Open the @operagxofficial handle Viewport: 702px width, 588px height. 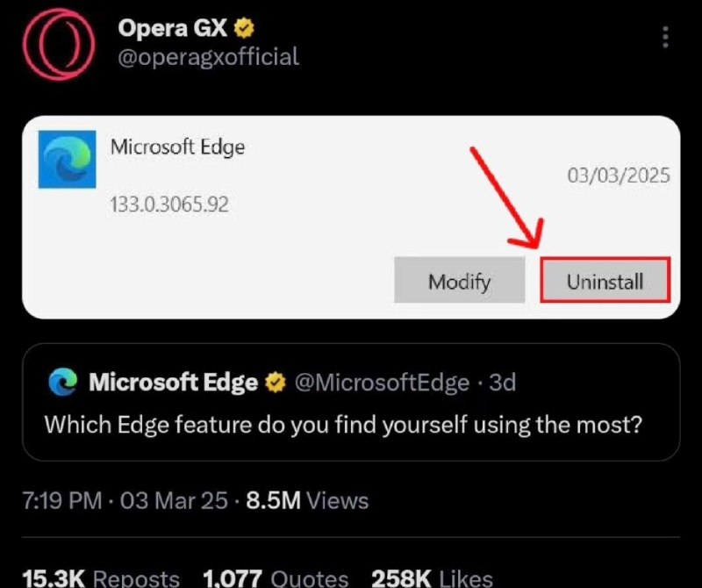pyautogui.click(x=209, y=57)
